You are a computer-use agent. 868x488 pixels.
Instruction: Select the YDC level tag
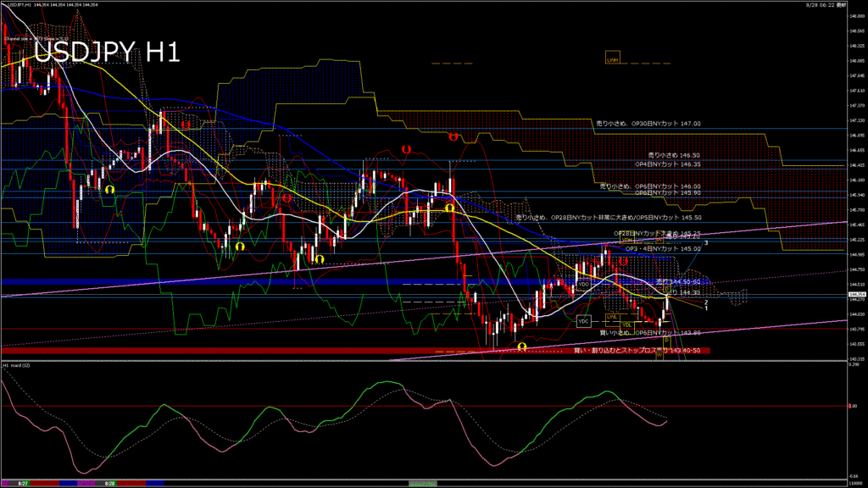(x=583, y=322)
